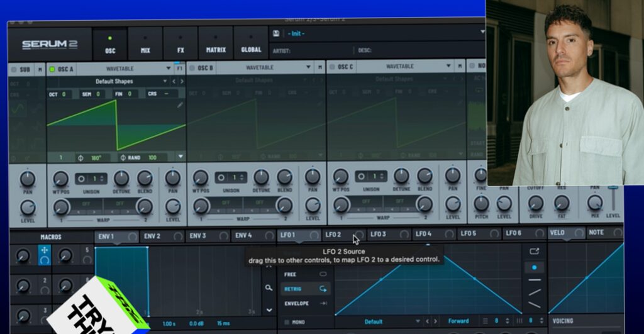The image size is (644, 334).
Task: Select the falling ramp LFO shape tool
Action: pyautogui.click(x=535, y=305)
